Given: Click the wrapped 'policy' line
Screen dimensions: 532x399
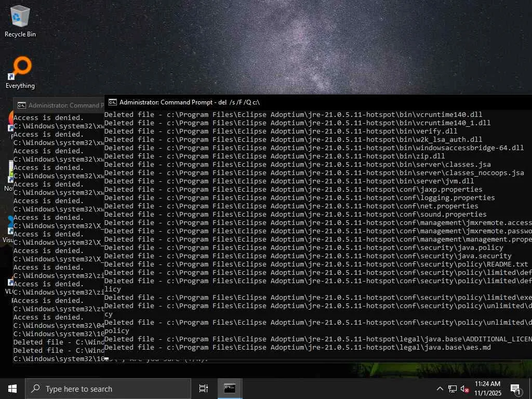Looking at the screenshot, I should [x=116, y=331].
